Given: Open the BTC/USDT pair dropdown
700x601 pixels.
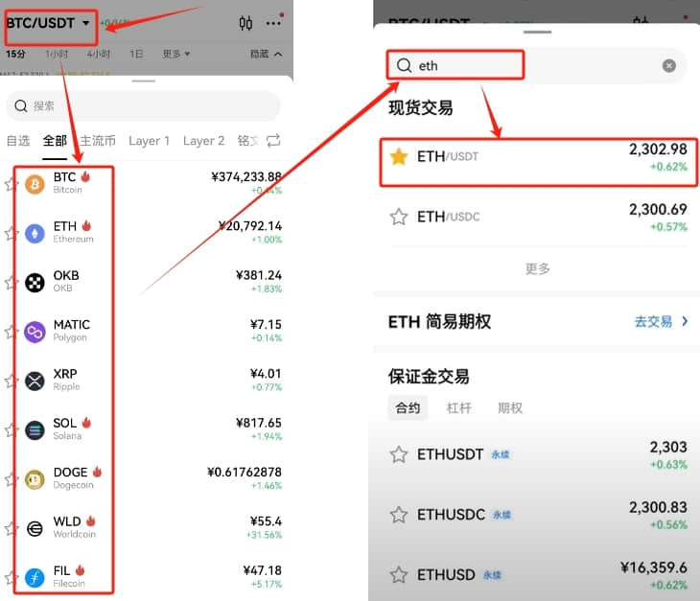Looking at the screenshot, I should point(48,23).
